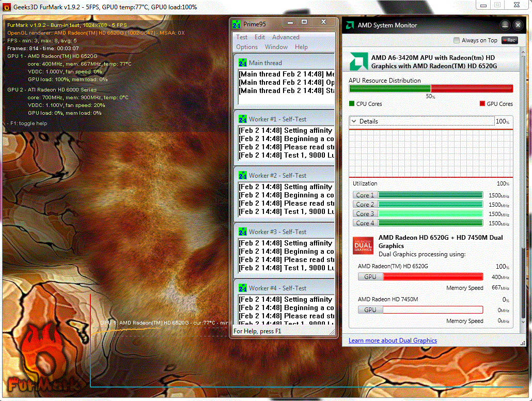Click the AMD System Monitor logo icon
Image resolution: width=532 pixels, height=401 pixels.
[x=350, y=25]
